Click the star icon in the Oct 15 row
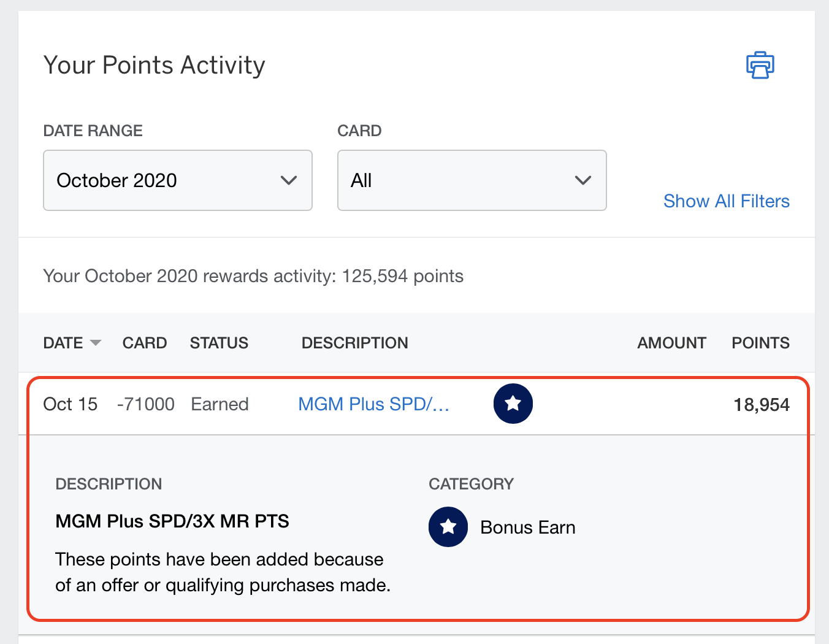 coord(513,404)
